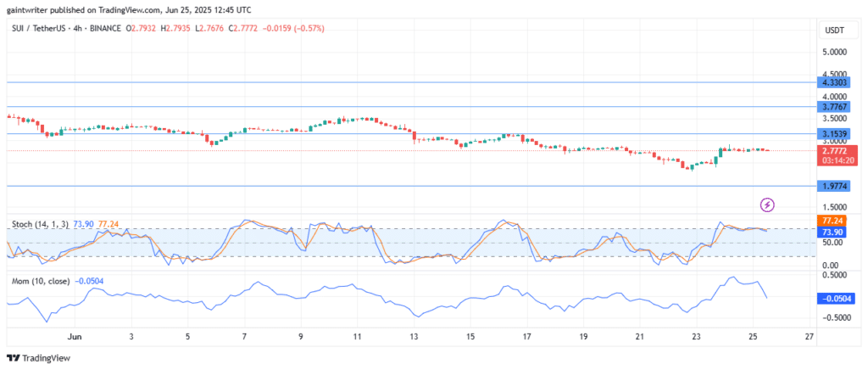Screen dimensions: 868x370
Task: Click the Mom (10, close) indicator label
Action: 41,282
